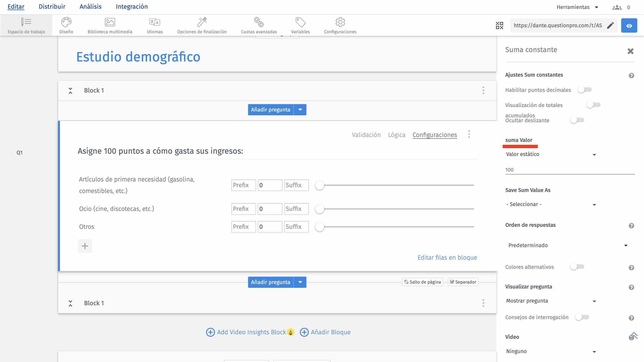
Task: Click the blue eye preview icon
Action: (x=629, y=25)
